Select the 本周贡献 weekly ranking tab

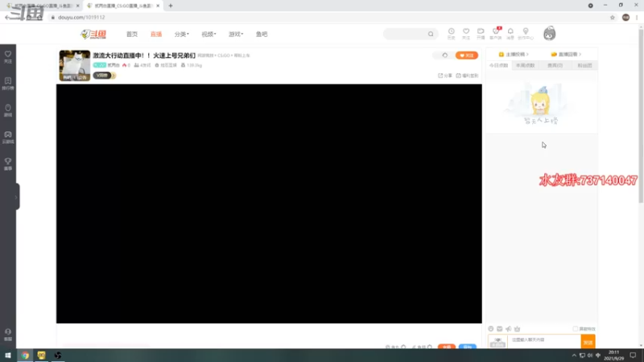[526, 65]
